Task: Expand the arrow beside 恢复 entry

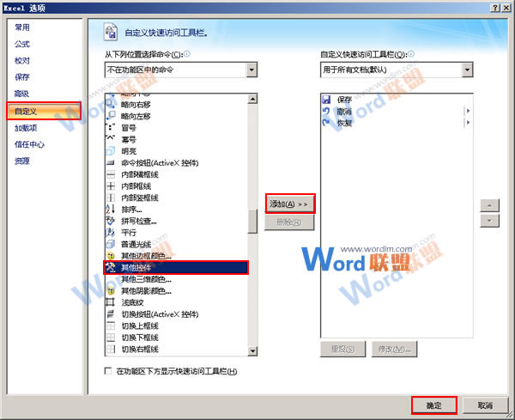Action: [x=468, y=123]
